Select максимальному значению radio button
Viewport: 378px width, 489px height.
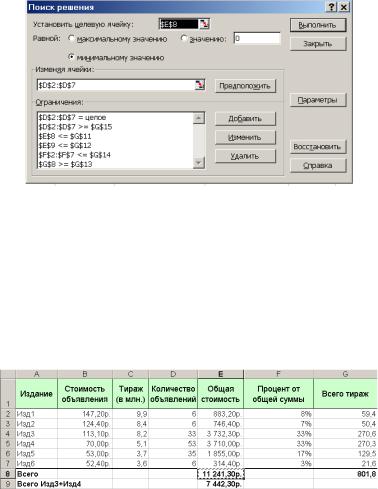71,38
